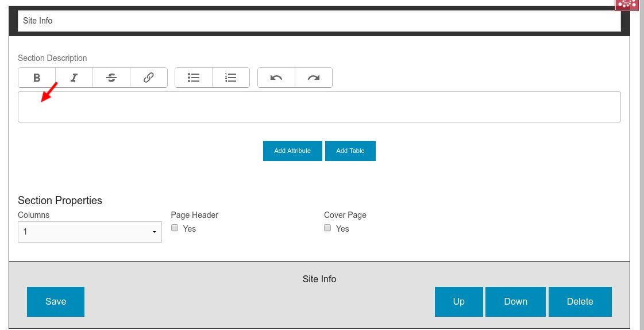The width and height of the screenshot is (644, 330).
Task: Enable the Page Header Yes checkbox
Action: (x=175, y=228)
